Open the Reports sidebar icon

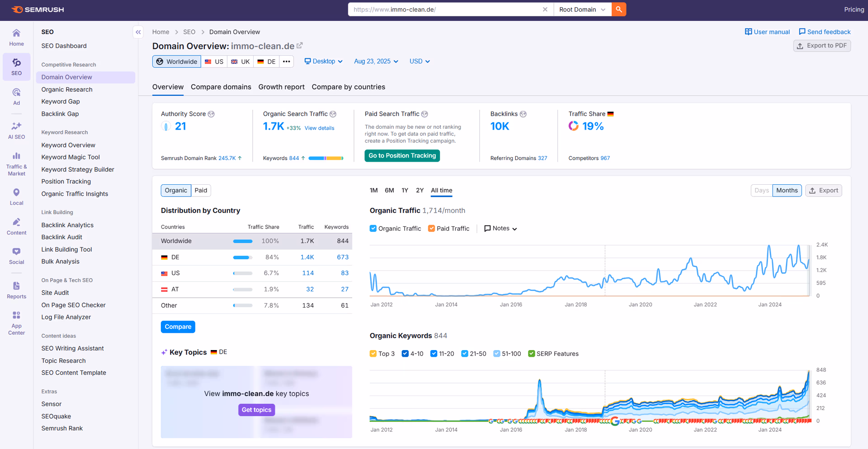pos(16,290)
